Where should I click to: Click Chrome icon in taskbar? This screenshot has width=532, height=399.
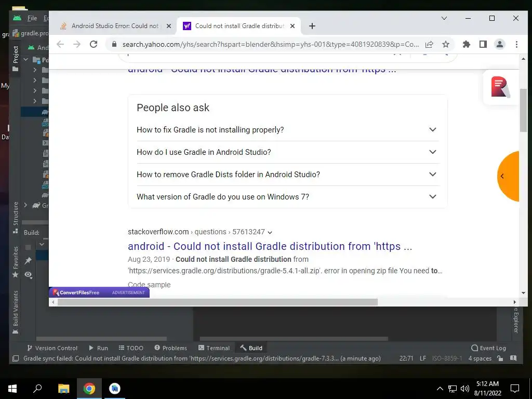(89, 389)
